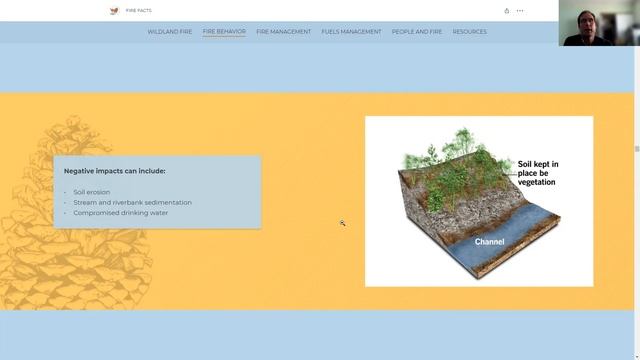Navigate to the Resources tab
The width and height of the screenshot is (640, 360).
[469, 32]
